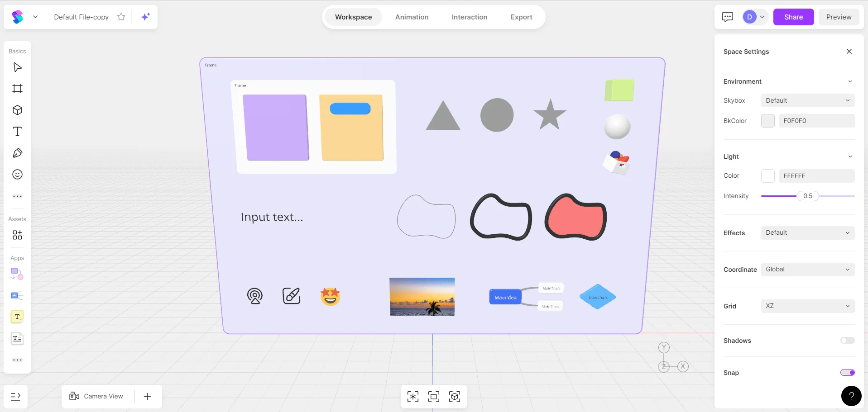The width and height of the screenshot is (868, 412).
Task: Open the rich text app icon
Action: [17, 339]
